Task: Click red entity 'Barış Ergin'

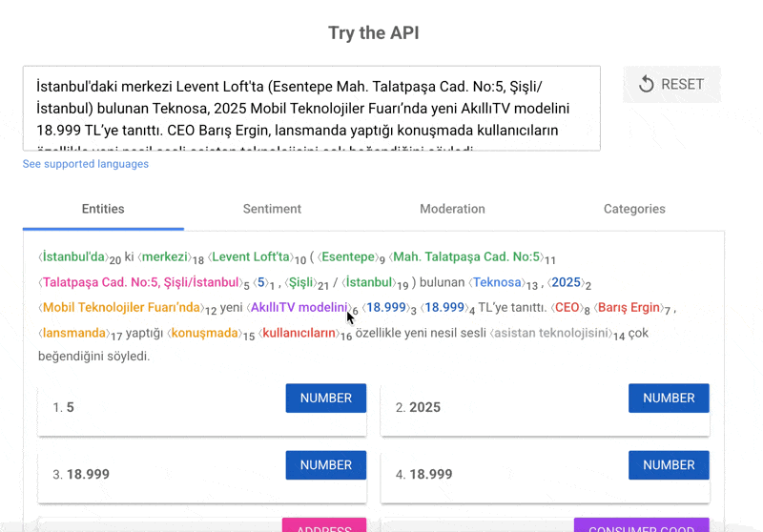Action: [x=629, y=308]
